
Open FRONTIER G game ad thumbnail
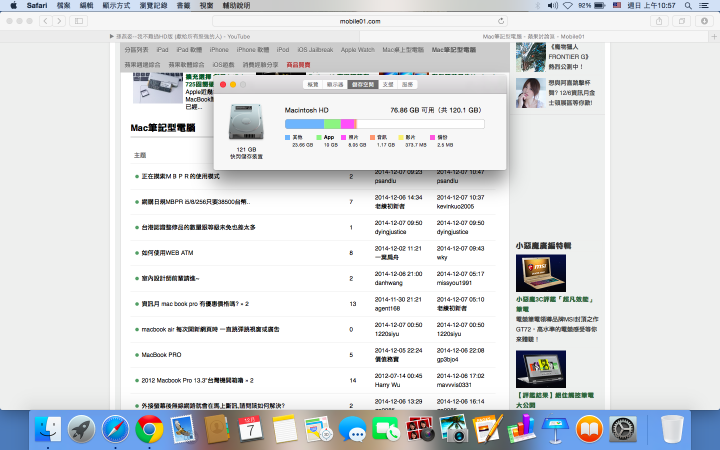click(x=531, y=57)
